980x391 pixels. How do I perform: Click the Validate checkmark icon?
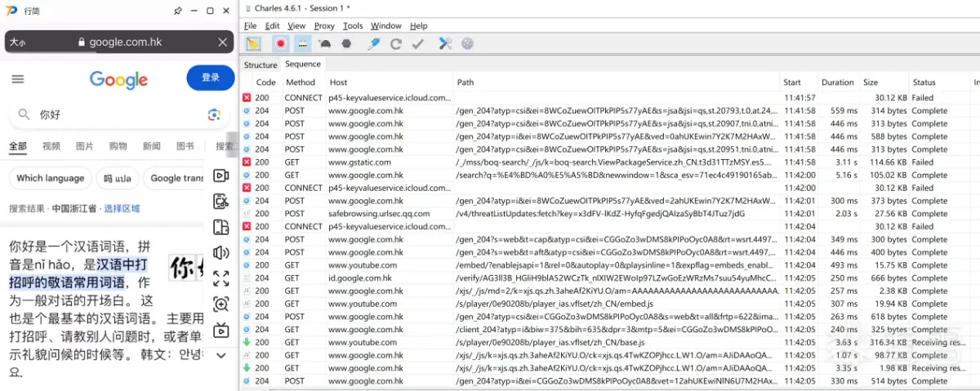coord(418,43)
